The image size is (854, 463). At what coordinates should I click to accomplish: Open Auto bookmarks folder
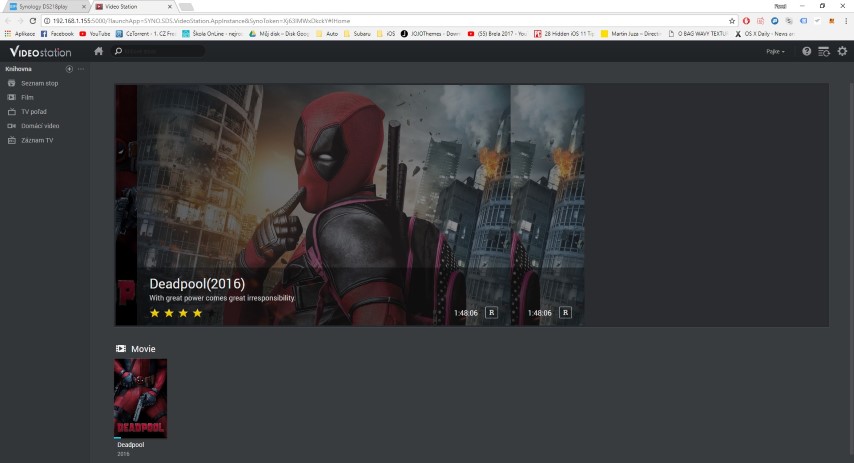pos(327,34)
